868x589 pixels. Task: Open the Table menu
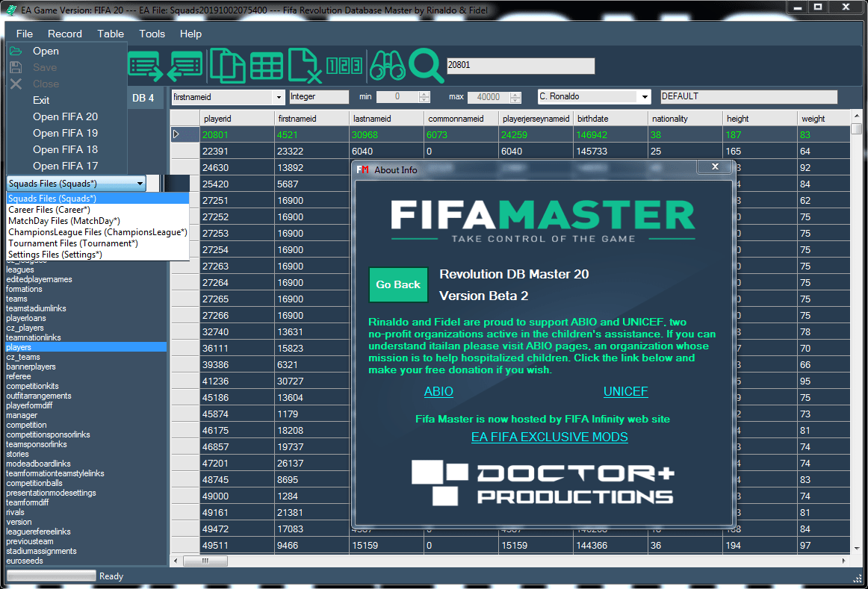[111, 34]
